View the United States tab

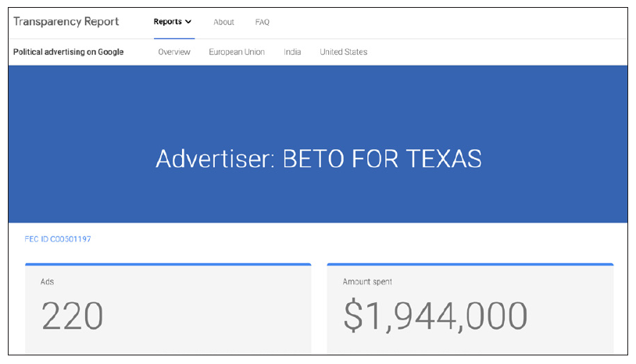(343, 52)
